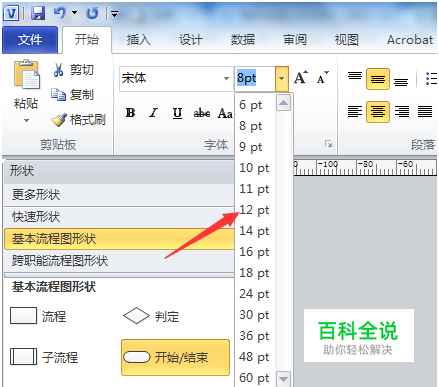Center text horizontally
Screen dimensions: 439x387
tap(378, 112)
